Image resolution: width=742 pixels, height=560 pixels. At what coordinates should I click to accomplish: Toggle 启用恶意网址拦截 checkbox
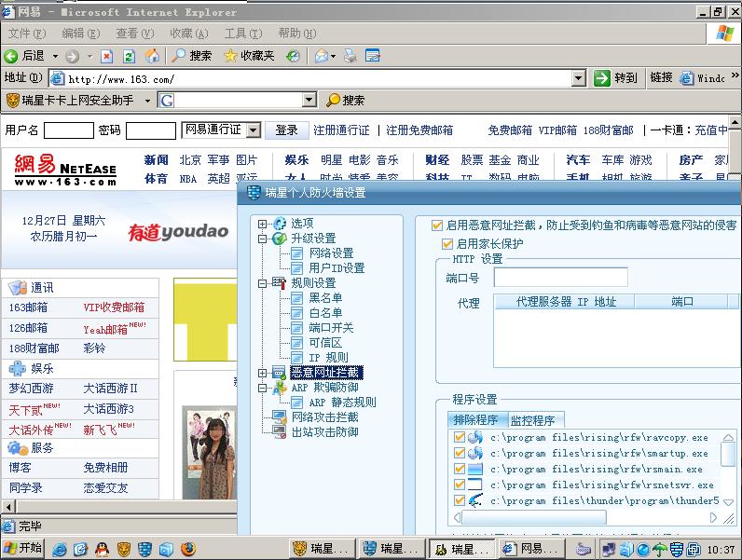click(437, 225)
